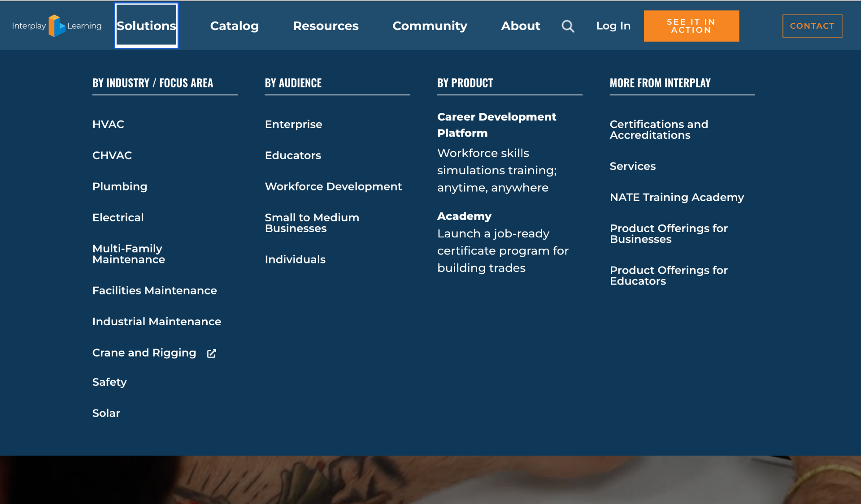Screen dimensions: 861x504
Task: Open the Resources menu
Action: pos(326,26)
